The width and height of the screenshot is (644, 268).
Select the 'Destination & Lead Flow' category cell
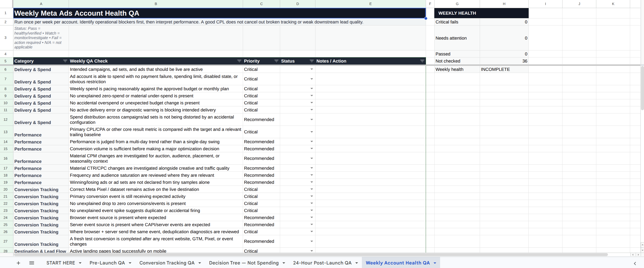(41, 250)
